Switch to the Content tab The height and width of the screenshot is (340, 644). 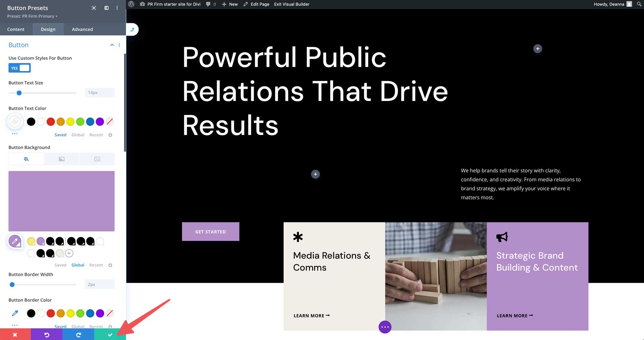pyautogui.click(x=16, y=29)
